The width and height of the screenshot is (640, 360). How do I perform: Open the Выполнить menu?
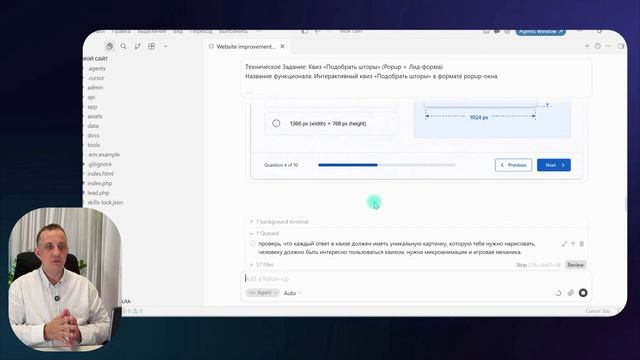[233, 31]
